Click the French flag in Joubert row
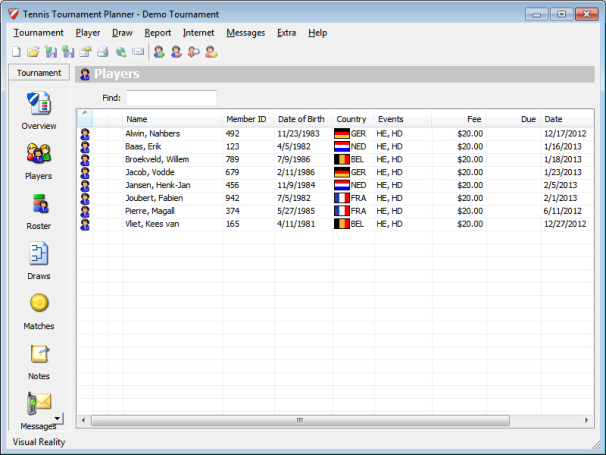This screenshot has width=606, height=455. click(x=342, y=198)
